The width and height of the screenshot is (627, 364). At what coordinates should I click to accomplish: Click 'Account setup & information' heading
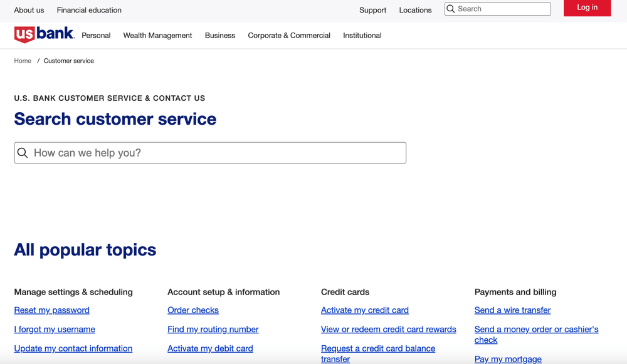(224, 292)
